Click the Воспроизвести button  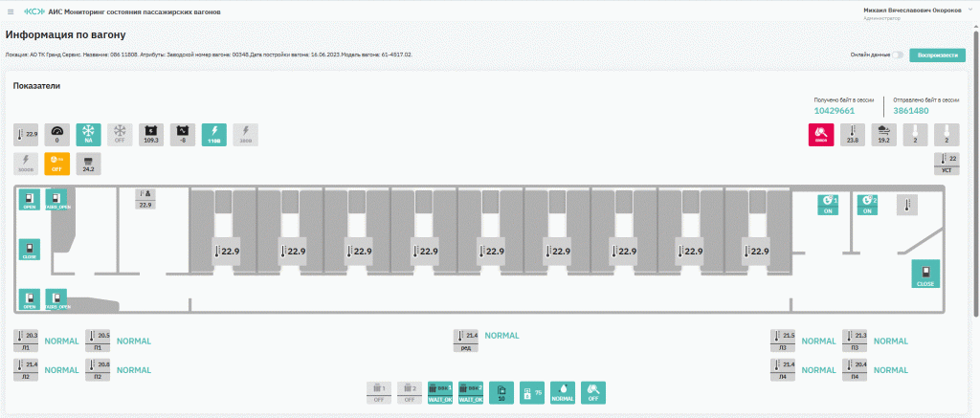pos(937,55)
